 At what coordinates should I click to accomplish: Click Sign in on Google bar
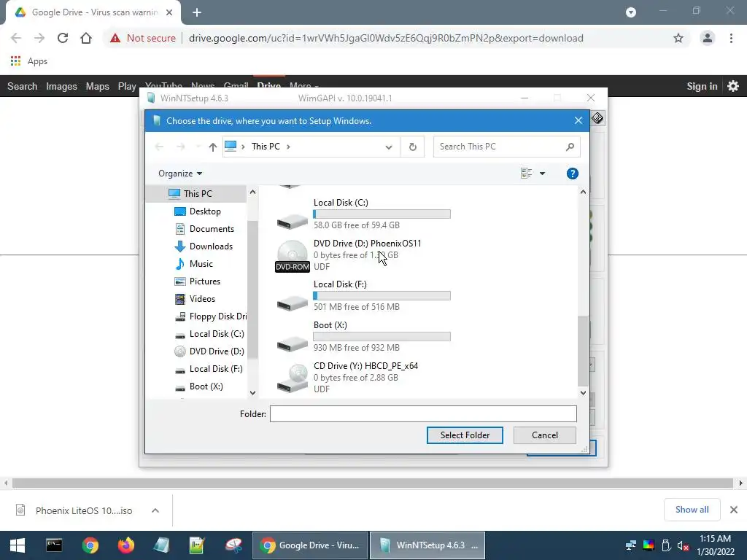click(702, 86)
